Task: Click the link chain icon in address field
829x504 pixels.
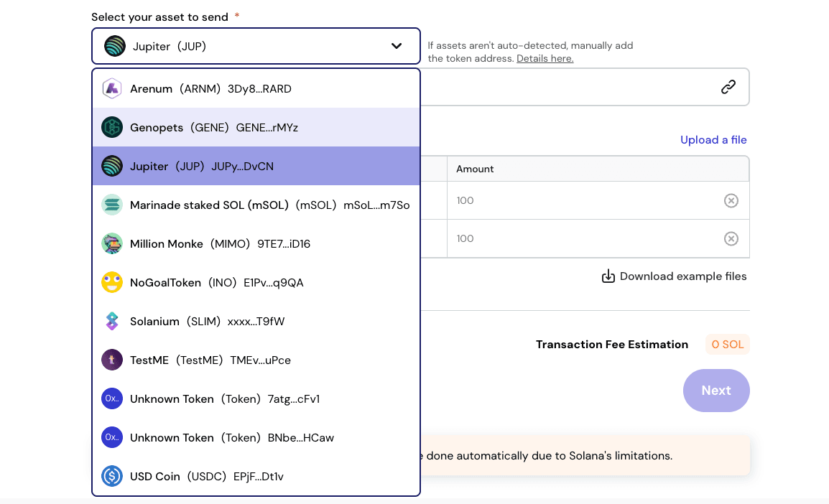Action: pos(728,87)
